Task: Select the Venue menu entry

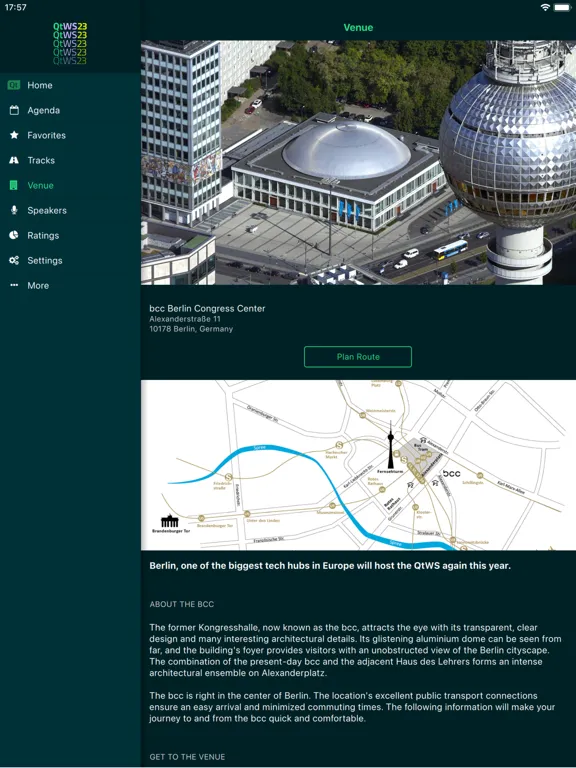Action: (x=71, y=185)
